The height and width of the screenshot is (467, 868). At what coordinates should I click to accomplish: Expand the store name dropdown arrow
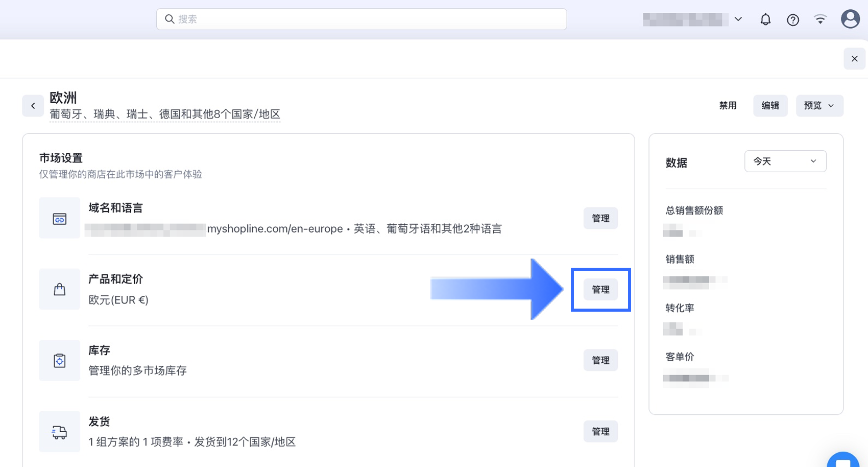coord(738,19)
